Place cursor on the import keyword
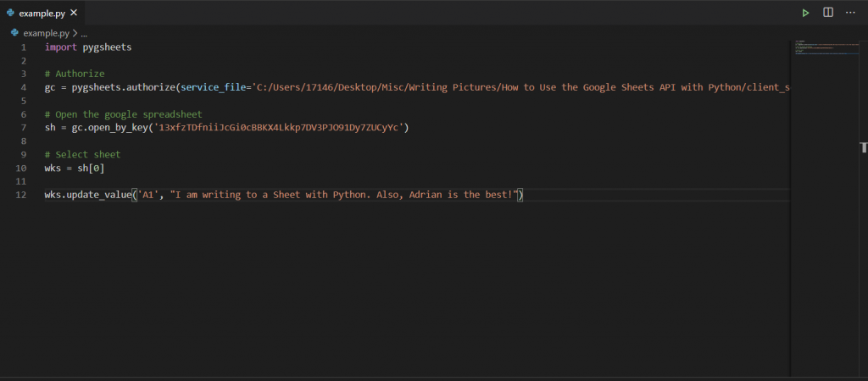The width and height of the screenshot is (868, 381). coord(61,47)
